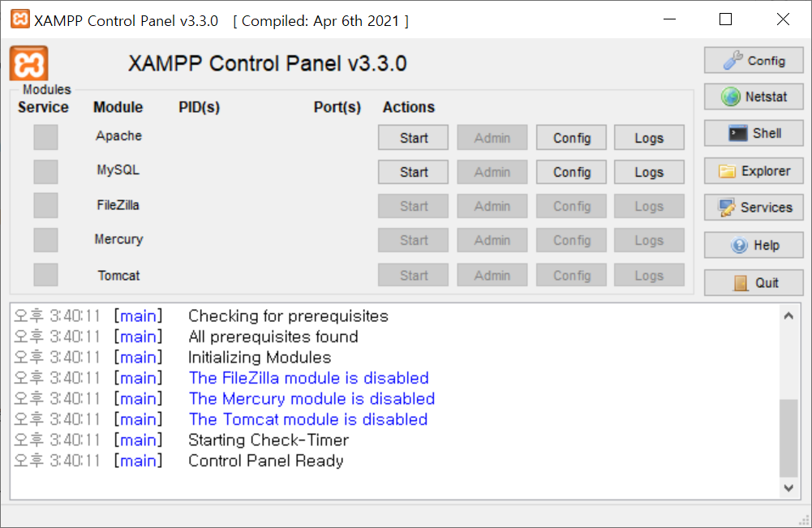The height and width of the screenshot is (528, 812).
Task: Start the Apache module
Action: pyautogui.click(x=413, y=138)
